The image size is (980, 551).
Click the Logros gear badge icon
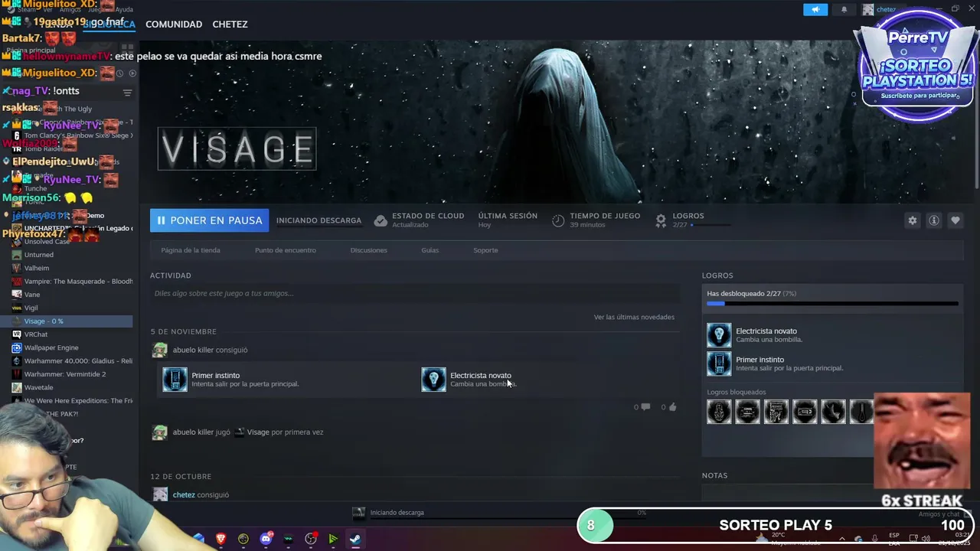[661, 220]
